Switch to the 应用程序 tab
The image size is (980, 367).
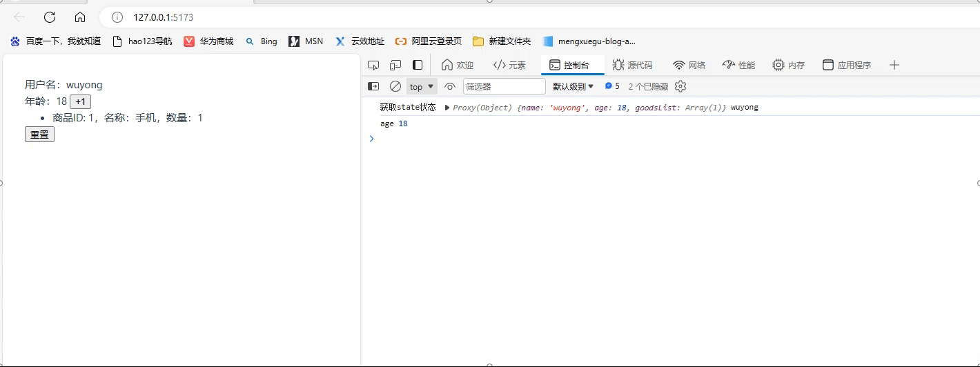(847, 65)
